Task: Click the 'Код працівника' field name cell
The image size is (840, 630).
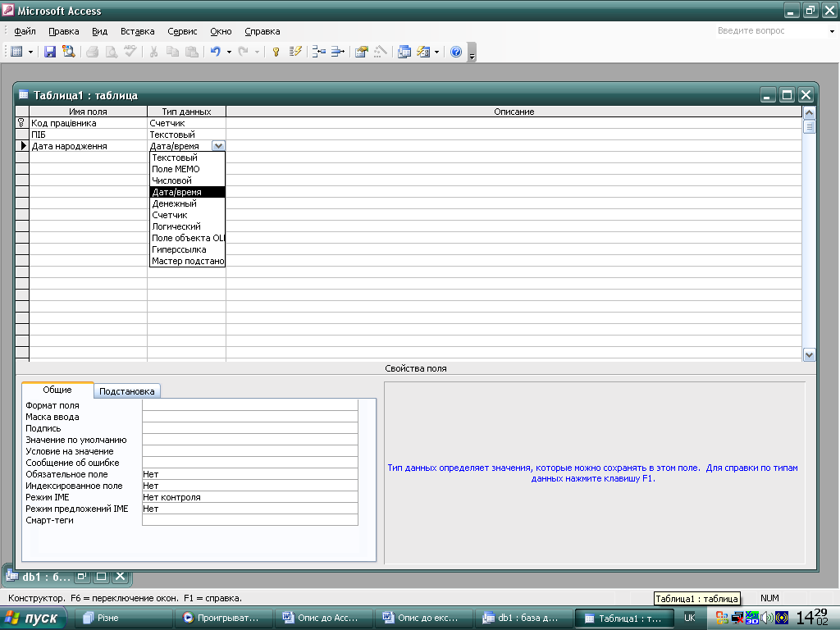Action: 89,123
